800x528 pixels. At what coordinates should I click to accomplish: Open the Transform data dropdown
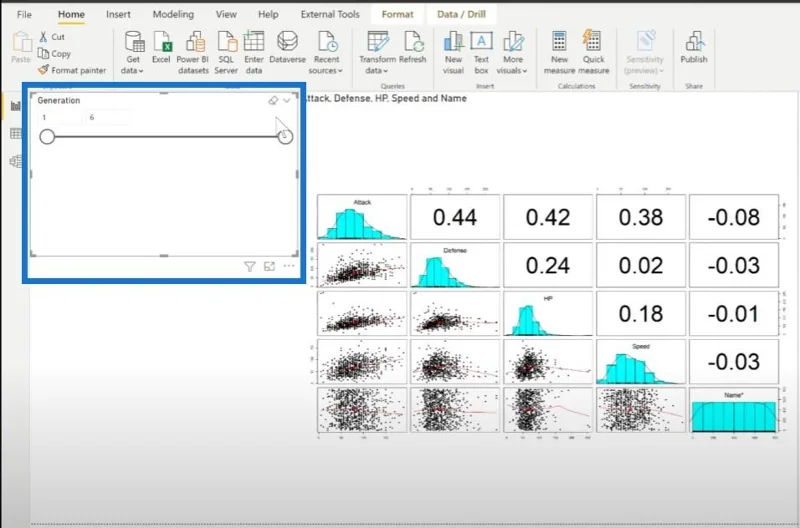(378, 53)
